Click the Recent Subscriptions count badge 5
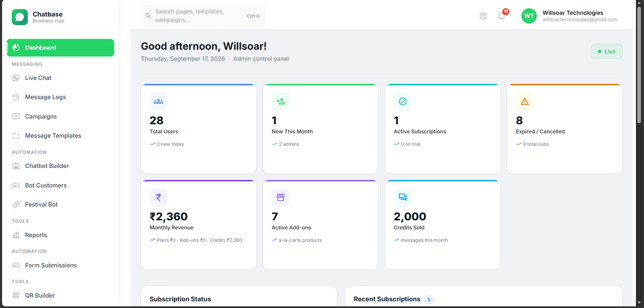Image resolution: width=644 pixels, height=308 pixels. point(429,300)
